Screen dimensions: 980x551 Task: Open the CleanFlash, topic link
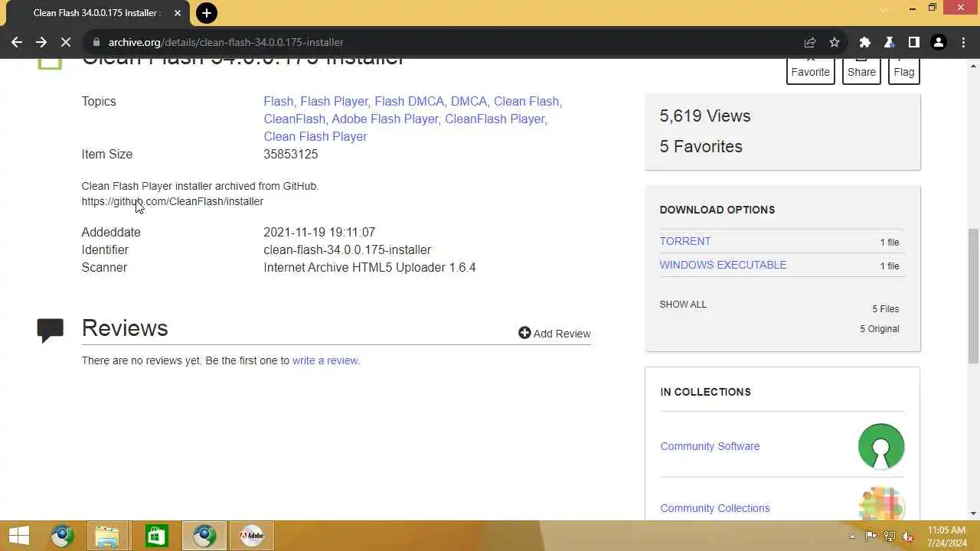pyautogui.click(x=296, y=119)
